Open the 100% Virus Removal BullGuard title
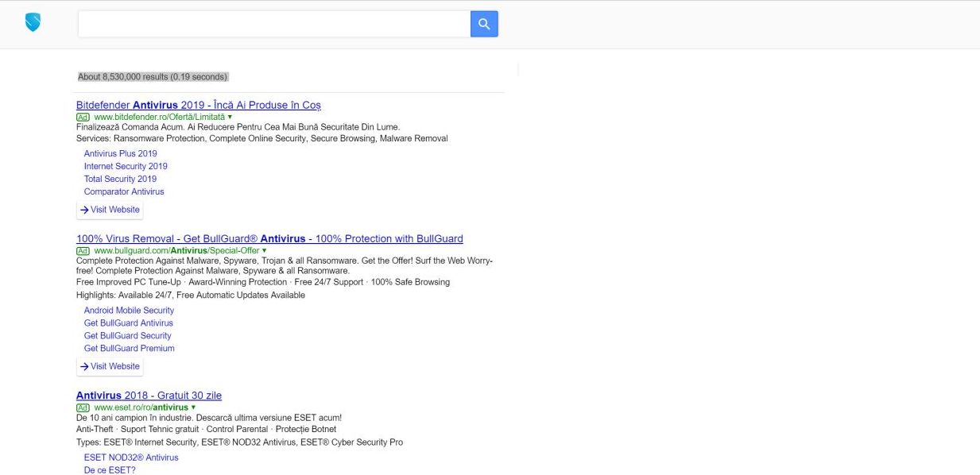This screenshot has height=475, width=980. [x=269, y=238]
